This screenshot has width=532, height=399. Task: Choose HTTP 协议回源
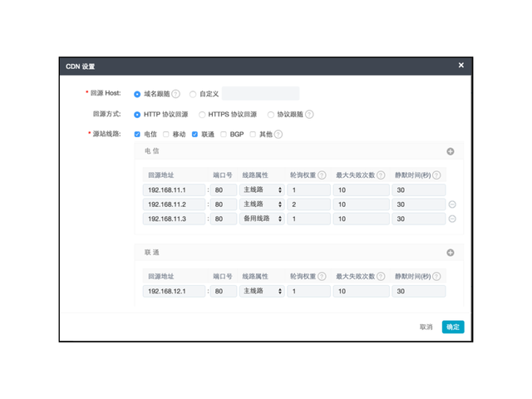coord(137,115)
